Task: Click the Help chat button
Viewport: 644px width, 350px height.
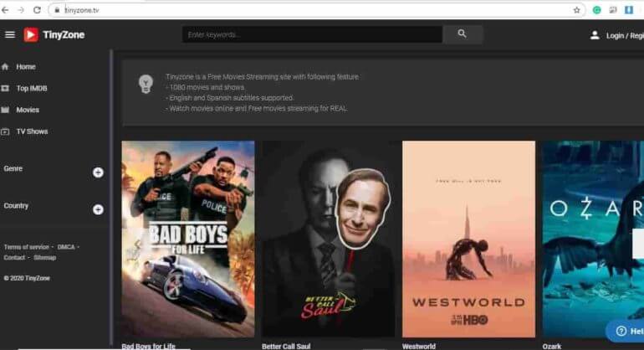Action: [626, 331]
